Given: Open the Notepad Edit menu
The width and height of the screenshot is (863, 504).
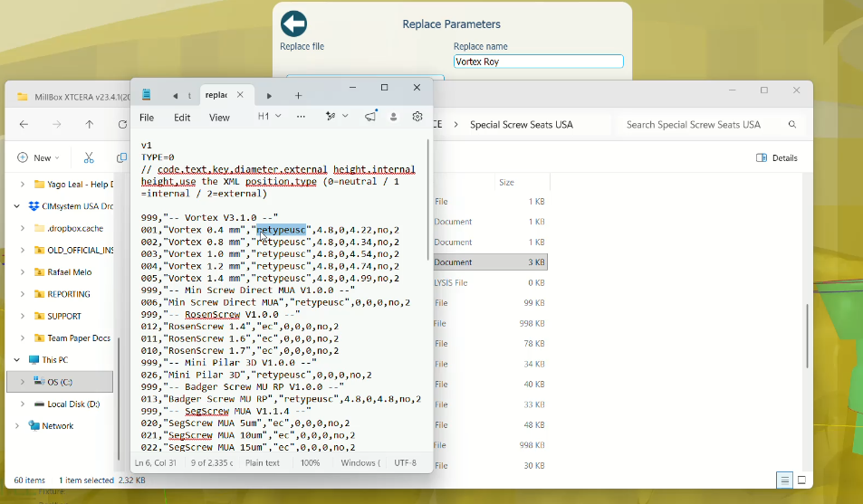Looking at the screenshot, I should coord(182,118).
